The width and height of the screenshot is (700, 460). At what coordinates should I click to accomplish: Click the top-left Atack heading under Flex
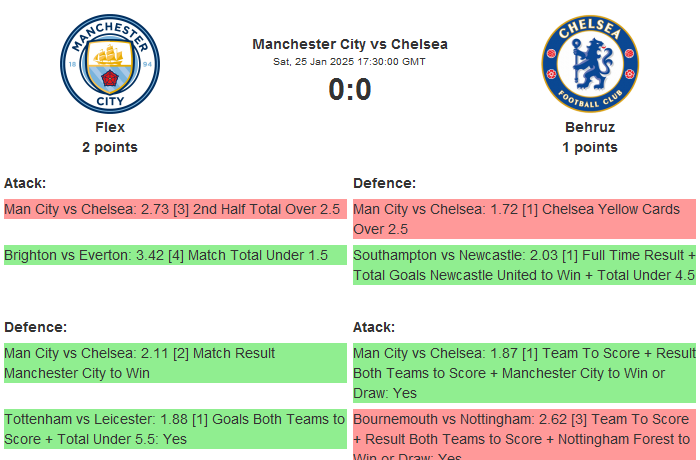(x=25, y=183)
